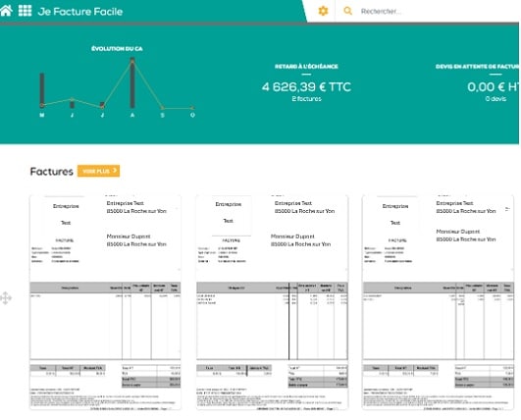Click the Évolution du CA heading
This screenshot has height=420, width=521.
coord(117,49)
